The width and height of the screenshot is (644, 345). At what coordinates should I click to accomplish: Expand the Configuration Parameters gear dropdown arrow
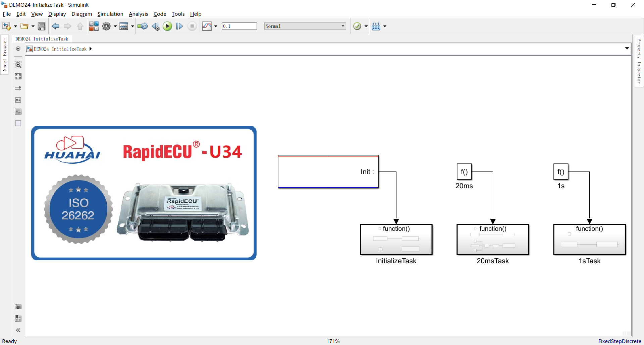pos(115,26)
